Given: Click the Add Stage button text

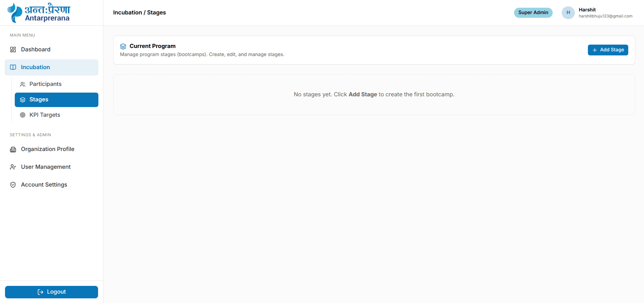Looking at the screenshot, I should 612,50.
